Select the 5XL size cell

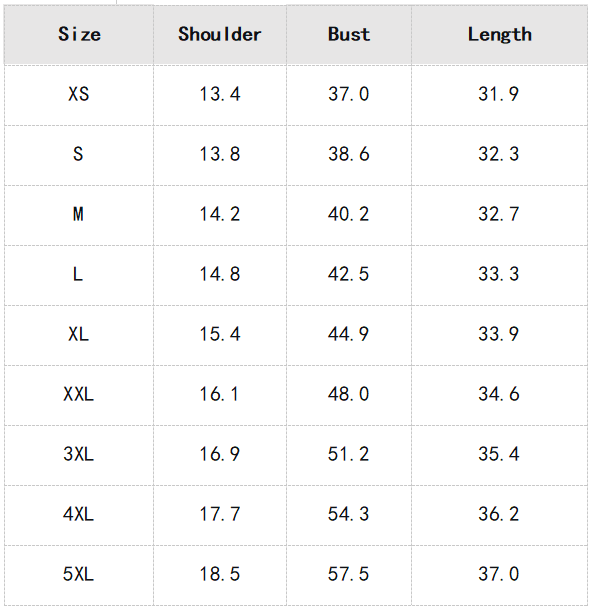click(x=79, y=575)
